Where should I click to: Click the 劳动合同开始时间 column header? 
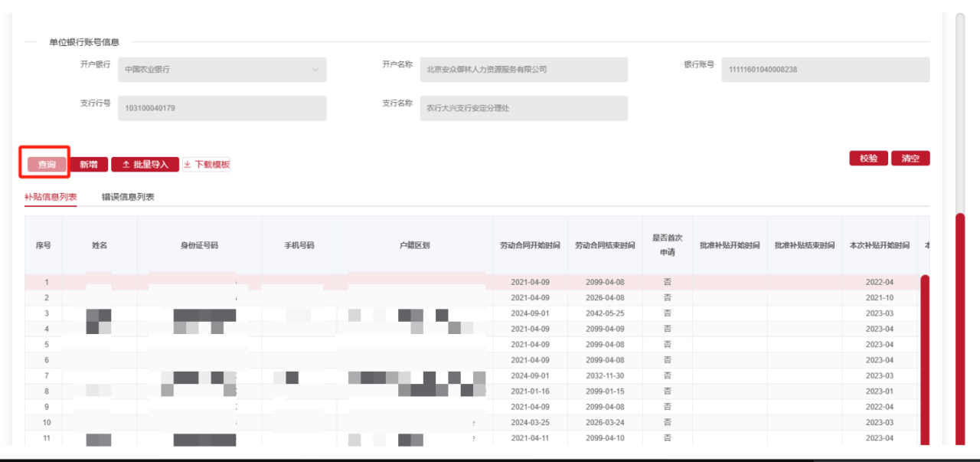[x=530, y=246]
